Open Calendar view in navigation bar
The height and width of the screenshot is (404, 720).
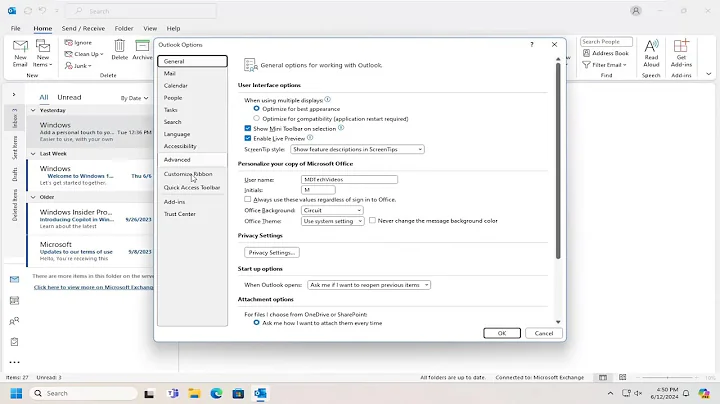[14, 300]
